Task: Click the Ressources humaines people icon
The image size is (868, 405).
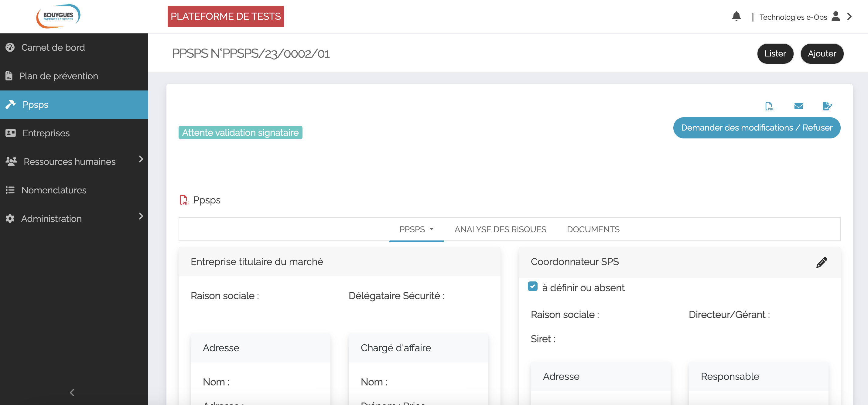Action: [x=11, y=162]
